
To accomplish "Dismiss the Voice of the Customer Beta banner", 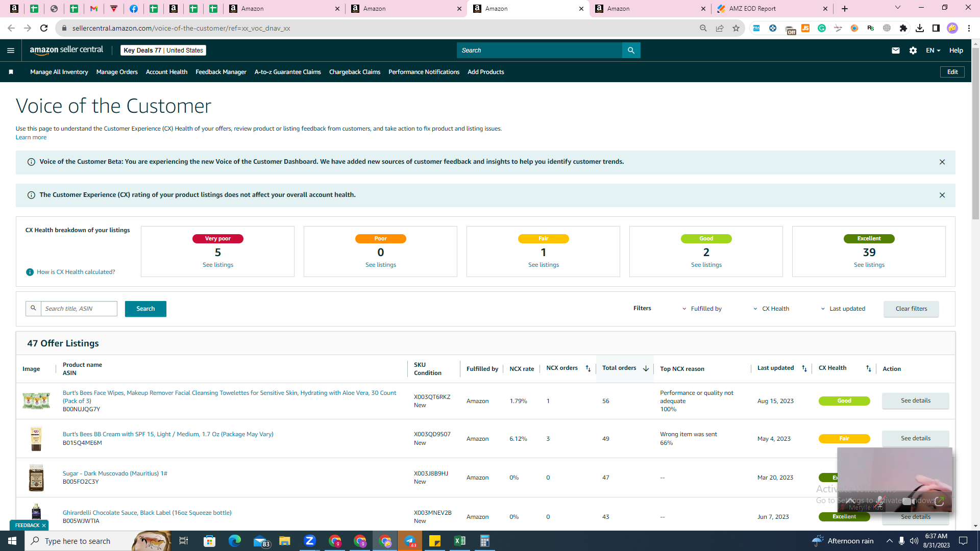I will coord(942,162).
